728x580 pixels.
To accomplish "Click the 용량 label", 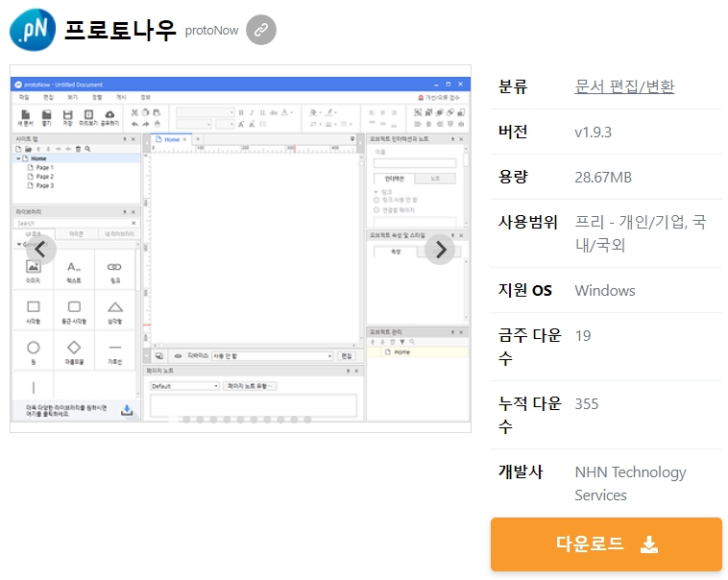I will point(513,177).
